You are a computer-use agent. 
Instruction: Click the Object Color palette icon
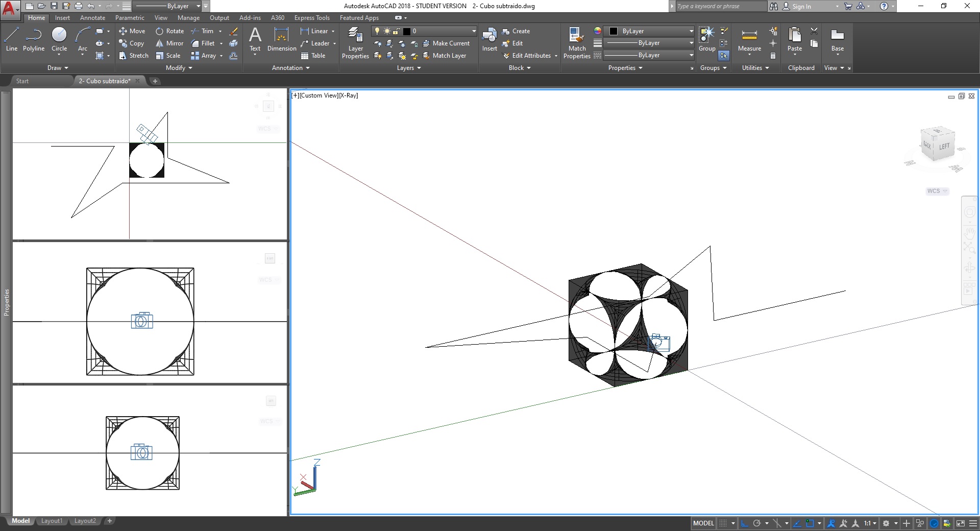pyautogui.click(x=597, y=31)
